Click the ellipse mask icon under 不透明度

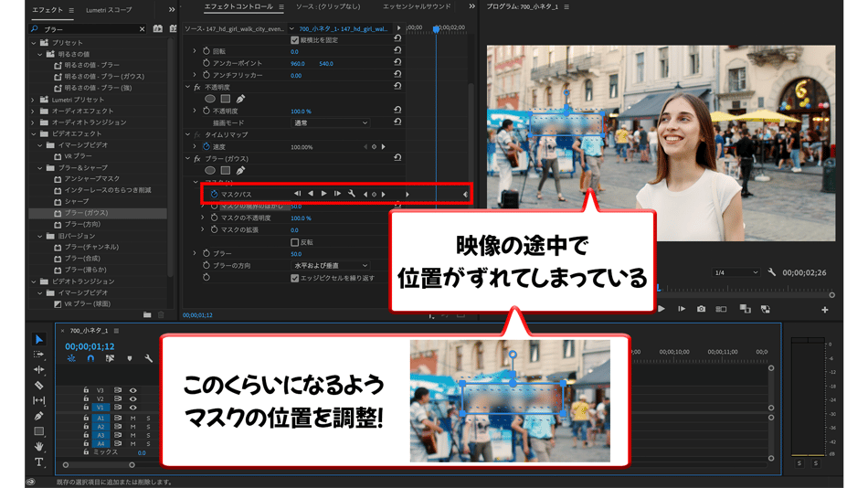[210, 99]
